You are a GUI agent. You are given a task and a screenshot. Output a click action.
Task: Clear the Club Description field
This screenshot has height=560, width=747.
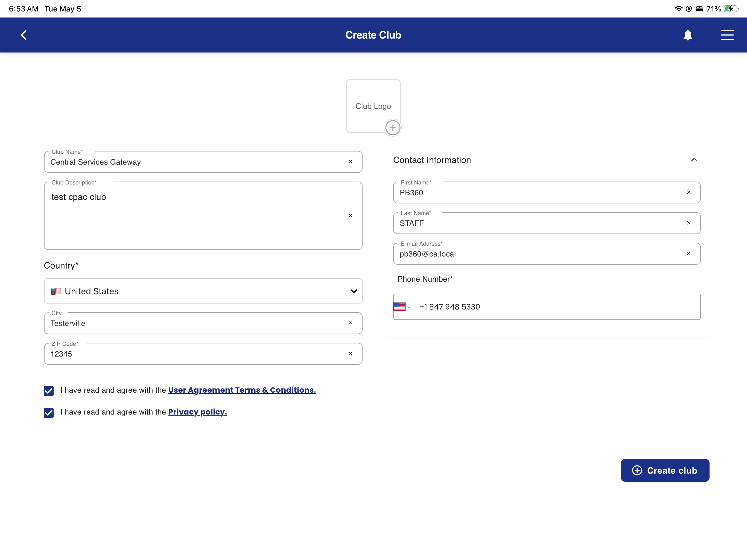(x=350, y=215)
